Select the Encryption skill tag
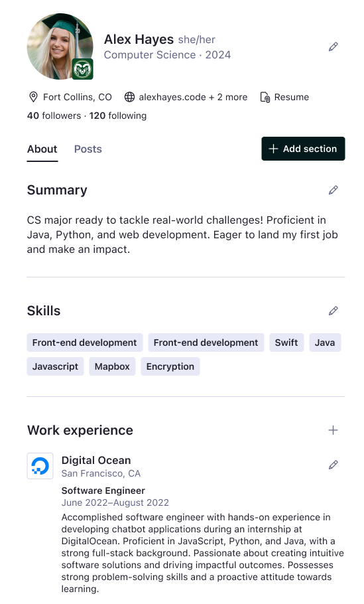Viewport: 364px width, 604px height. coord(170,366)
